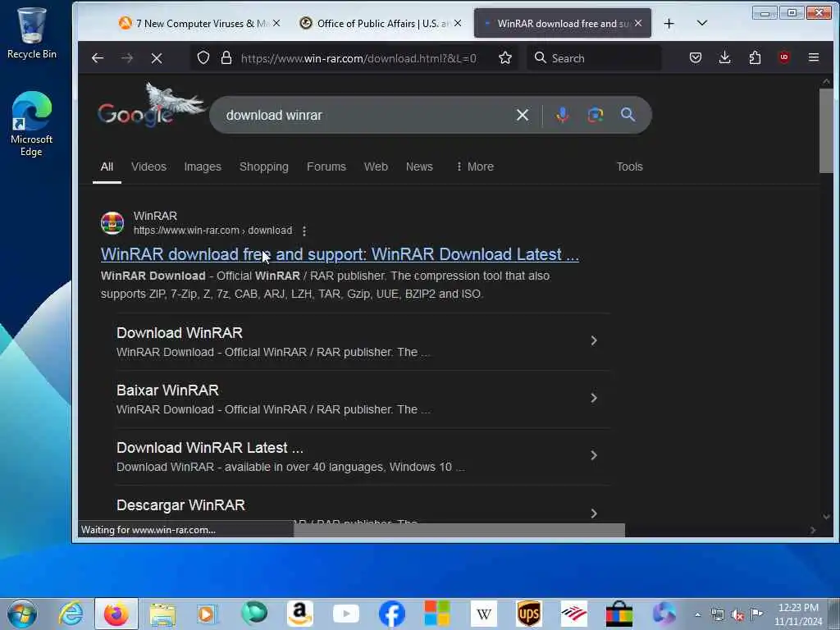Image resolution: width=840 pixels, height=630 pixels.
Task: Show hidden system tray icons arrow
Action: pos(697,615)
